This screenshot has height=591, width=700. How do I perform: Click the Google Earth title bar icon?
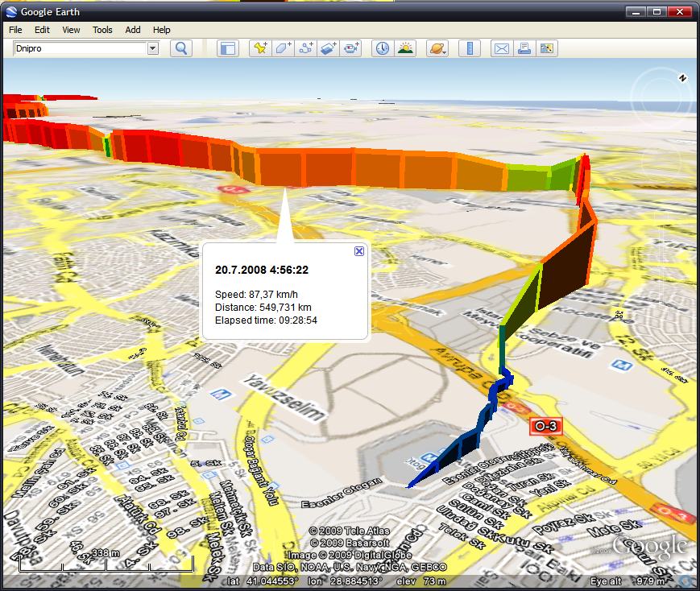click(11, 11)
